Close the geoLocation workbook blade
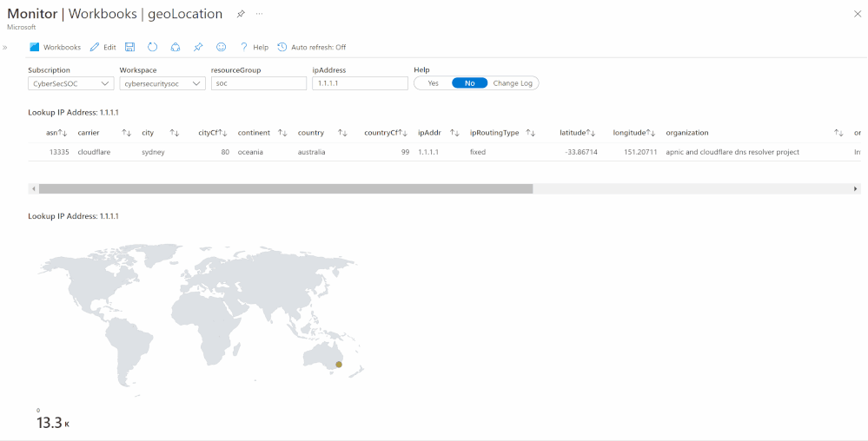868x441 pixels. [858, 15]
